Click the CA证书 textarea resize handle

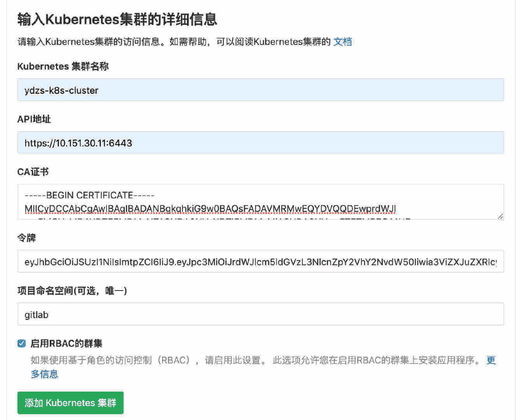coord(500,216)
